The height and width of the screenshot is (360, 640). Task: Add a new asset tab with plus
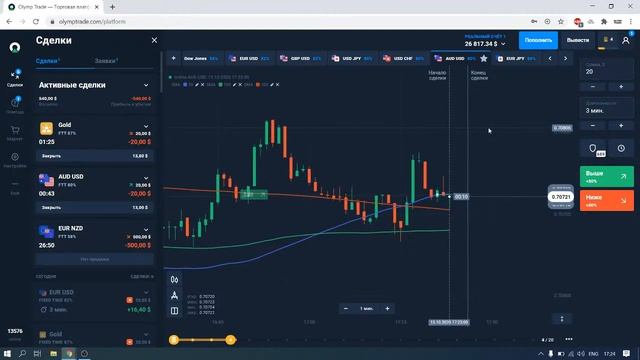(x=173, y=58)
